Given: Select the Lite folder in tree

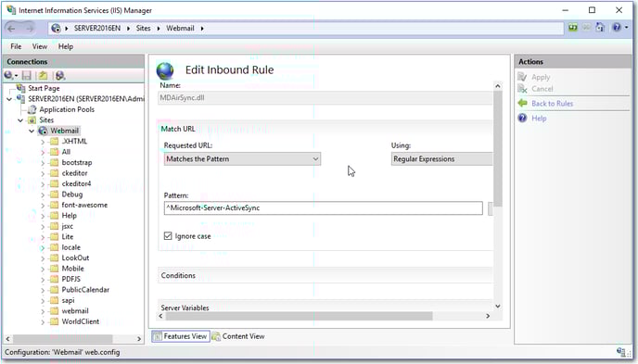Looking at the screenshot, I should [68, 237].
